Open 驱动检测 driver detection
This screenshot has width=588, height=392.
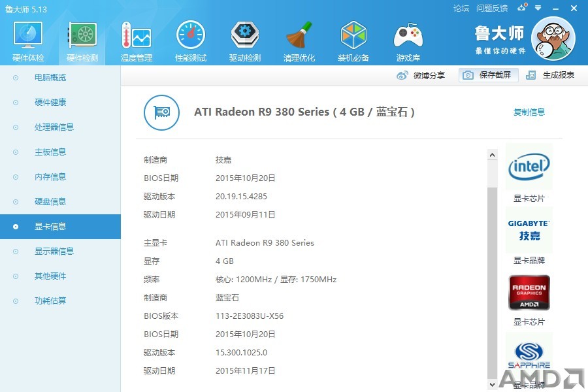(x=245, y=41)
